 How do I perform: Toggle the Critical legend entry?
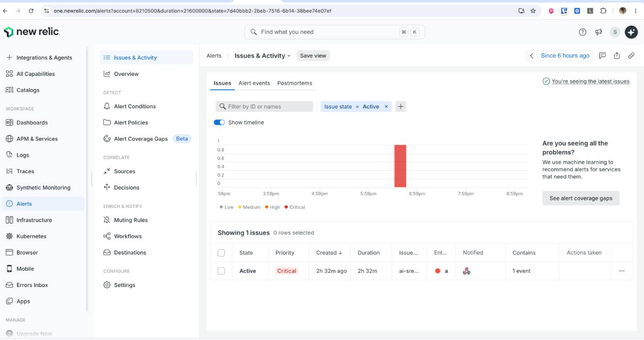(x=295, y=207)
